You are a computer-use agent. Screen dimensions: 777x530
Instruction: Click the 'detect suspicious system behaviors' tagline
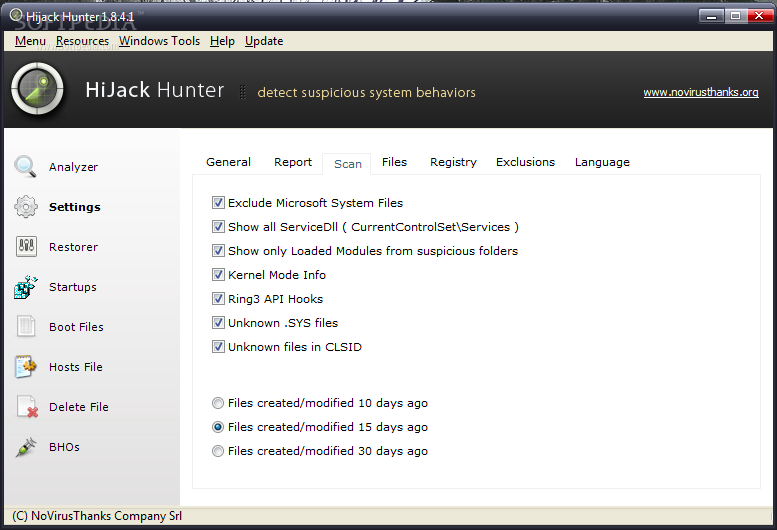[366, 93]
